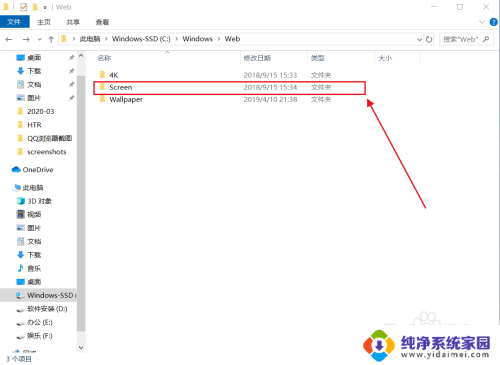The image size is (500, 365).
Task: Click Windows in the address path
Action: [197, 39]
